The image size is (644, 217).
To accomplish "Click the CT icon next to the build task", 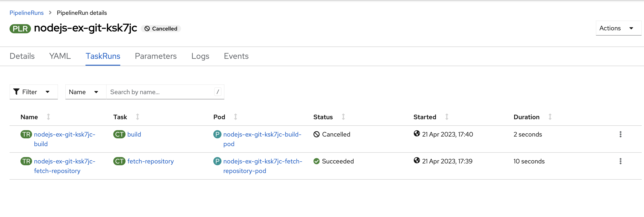I will [119, 134].
